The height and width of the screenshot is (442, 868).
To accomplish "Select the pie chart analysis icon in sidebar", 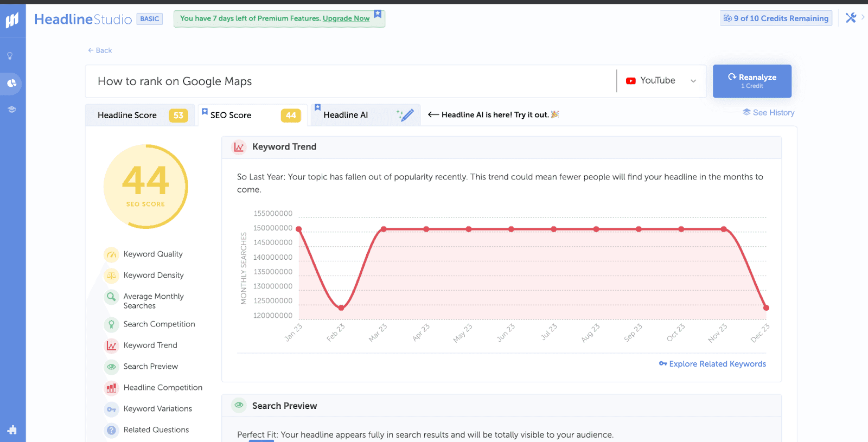I will (x=12, y=84).
